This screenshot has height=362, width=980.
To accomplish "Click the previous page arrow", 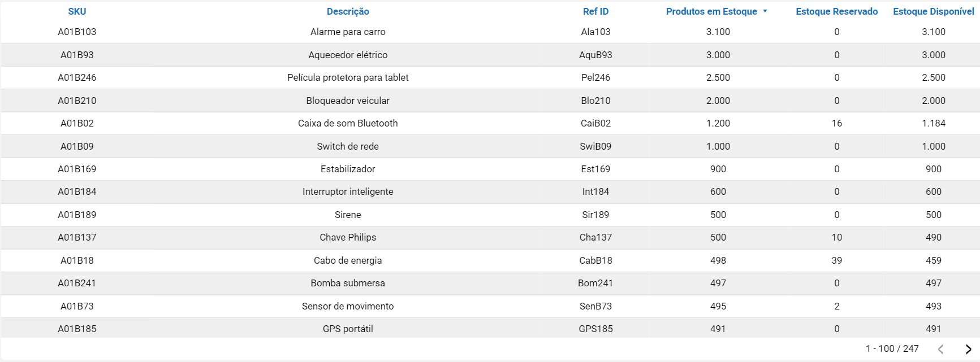I will tap(940, 348).
